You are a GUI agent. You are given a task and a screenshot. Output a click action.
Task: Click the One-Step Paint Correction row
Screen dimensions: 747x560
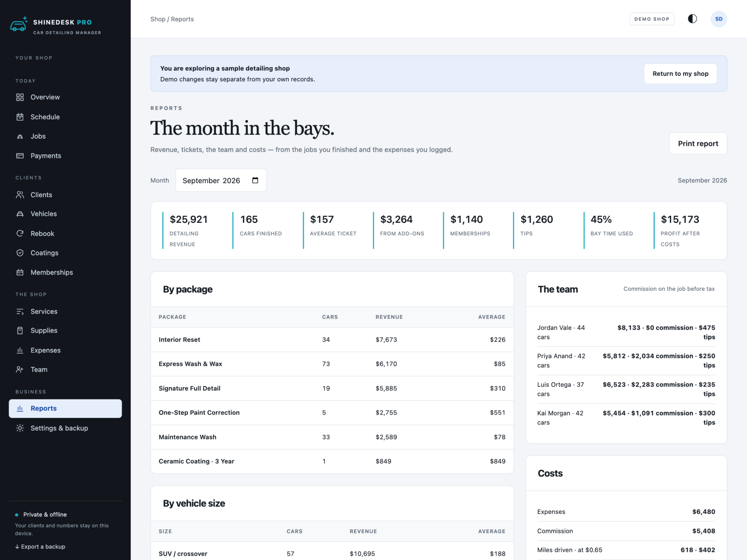point(332,413)
